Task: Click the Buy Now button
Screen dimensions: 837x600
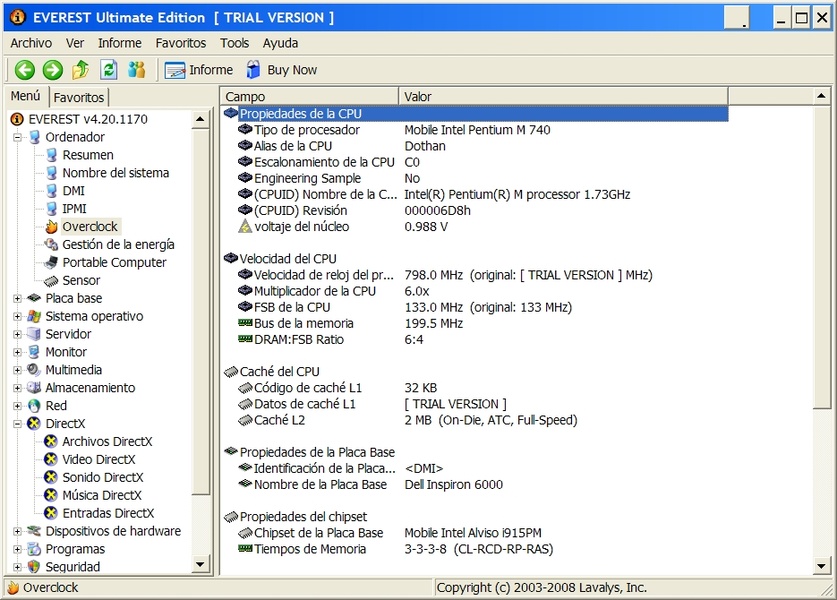Action: pos(281,70)
